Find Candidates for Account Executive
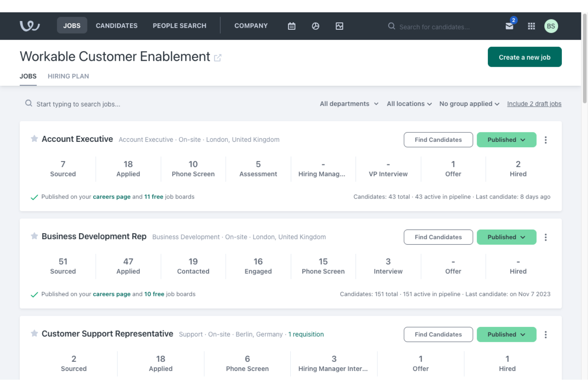This screenshot has width=588, height=392. 438,140
